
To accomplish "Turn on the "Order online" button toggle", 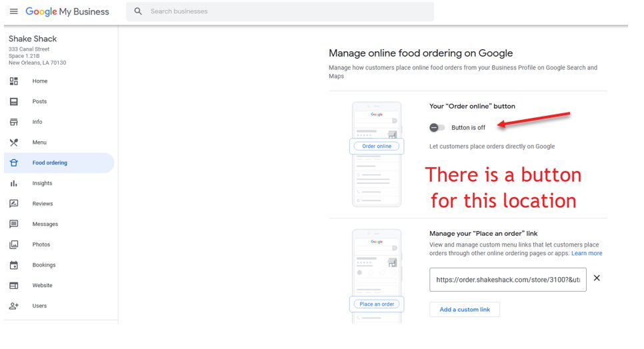I will point(437,127).
